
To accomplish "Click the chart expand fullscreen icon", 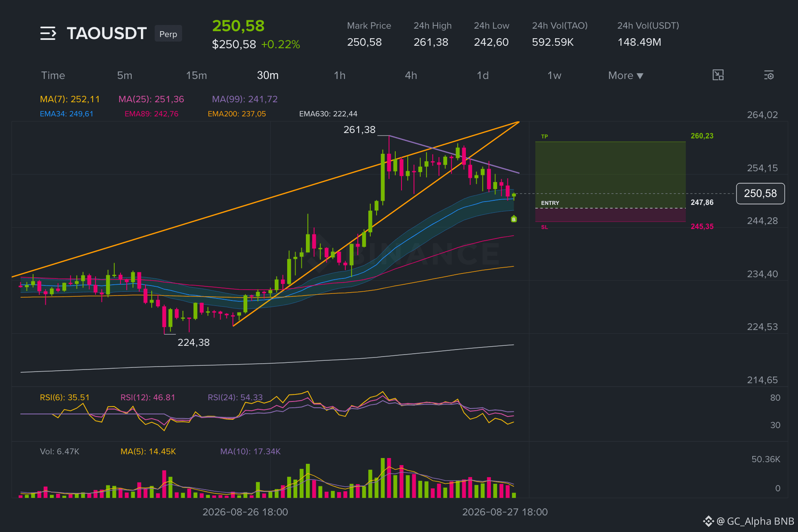I will (718, 75).
